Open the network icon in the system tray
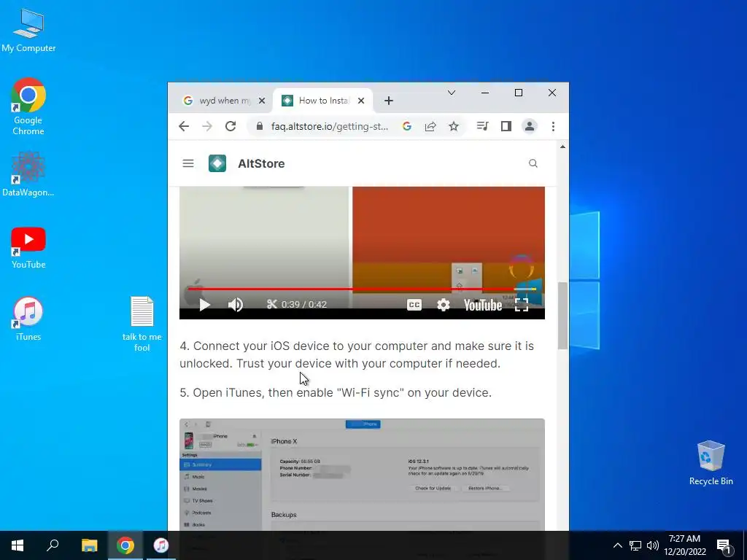 click(635, 545)
